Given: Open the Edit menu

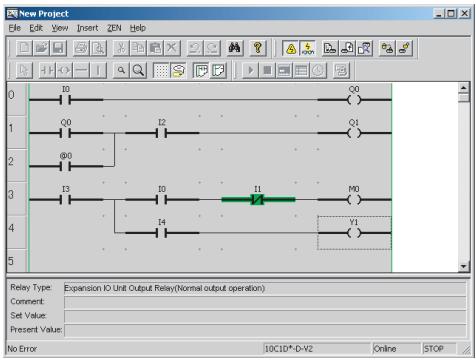Looking at the screenshot, I should (x=36, y=28).
